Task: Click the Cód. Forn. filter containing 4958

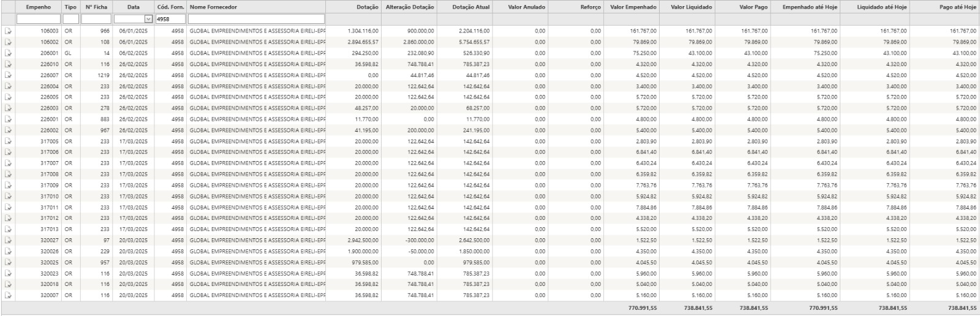Action: tap(170, 20)
